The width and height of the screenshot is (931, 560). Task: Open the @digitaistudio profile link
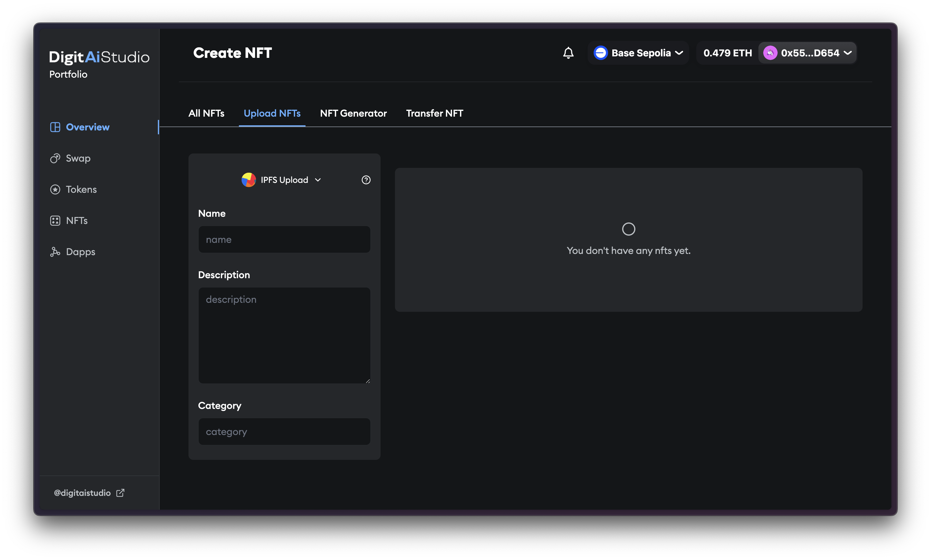pyautogui.click(x=82, y=493)
